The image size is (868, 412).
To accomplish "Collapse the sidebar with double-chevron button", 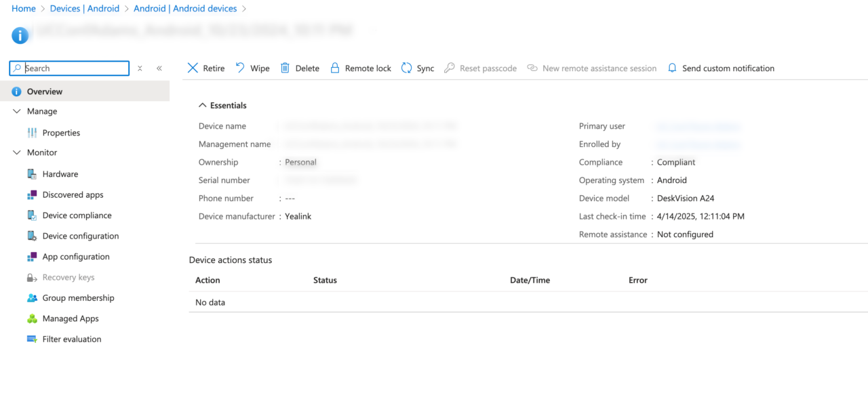I will pyautogui.click(x=159, y=68).
